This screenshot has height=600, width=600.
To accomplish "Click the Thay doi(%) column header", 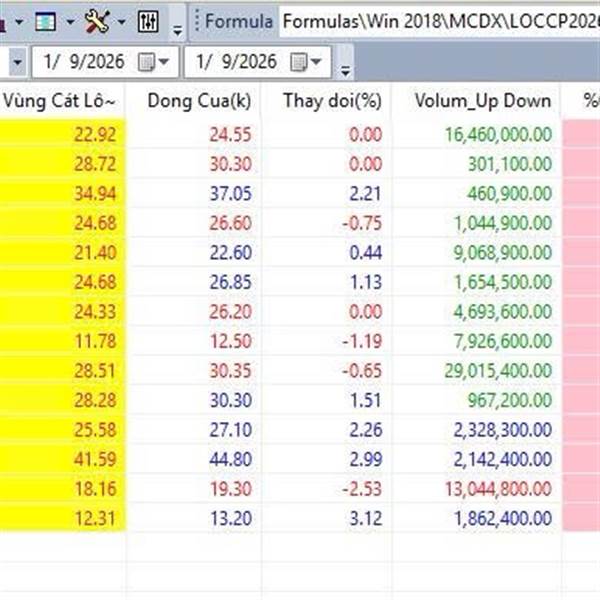I will (330, 100).
